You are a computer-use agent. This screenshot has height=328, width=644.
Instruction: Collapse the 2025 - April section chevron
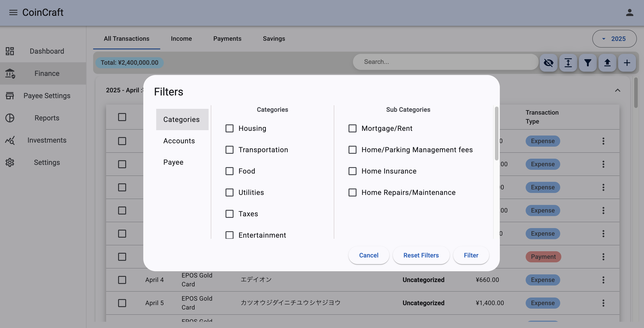point(617,90)
